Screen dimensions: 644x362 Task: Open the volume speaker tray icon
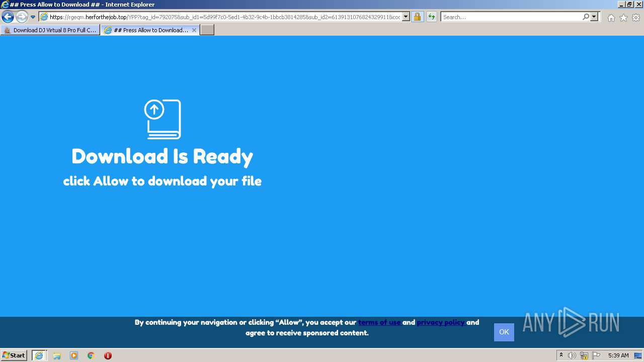coord(572,355)
